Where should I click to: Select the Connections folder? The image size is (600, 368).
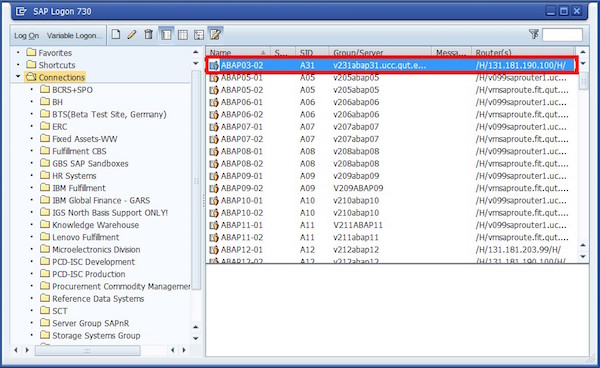coord(55,77)
